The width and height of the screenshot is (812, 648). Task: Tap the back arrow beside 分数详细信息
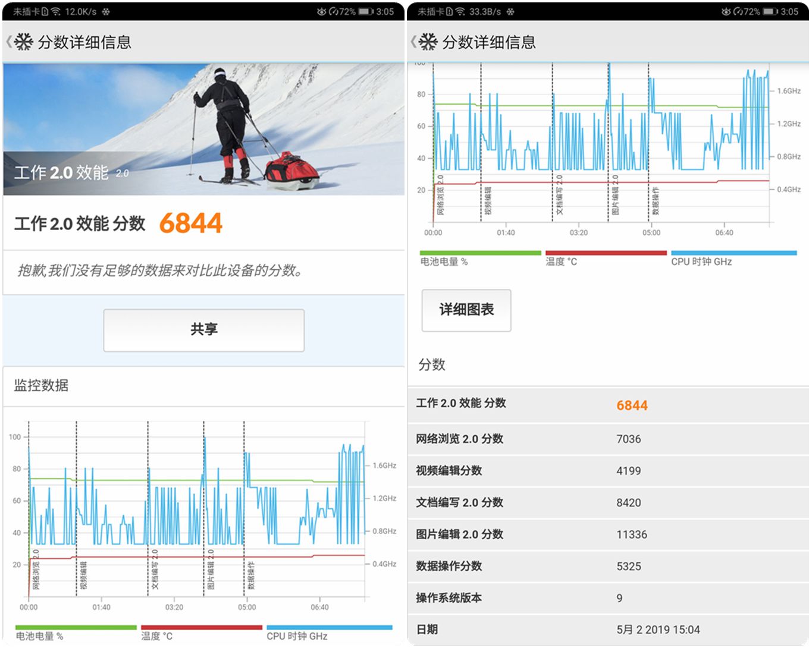[x=8, y=42]
